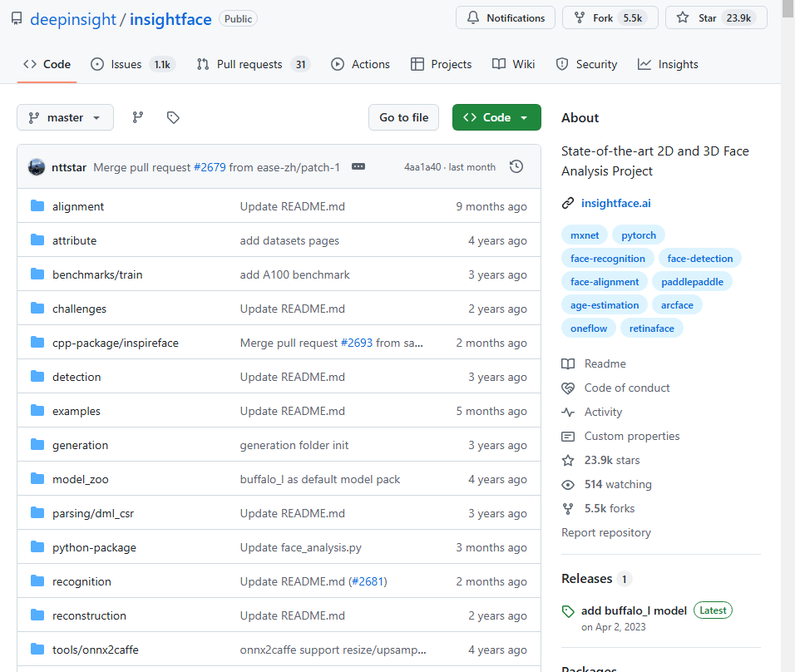The height and width of the screenshot is (672, 795).
Task: Switch to the Code tab
Action: click(47, 64)
